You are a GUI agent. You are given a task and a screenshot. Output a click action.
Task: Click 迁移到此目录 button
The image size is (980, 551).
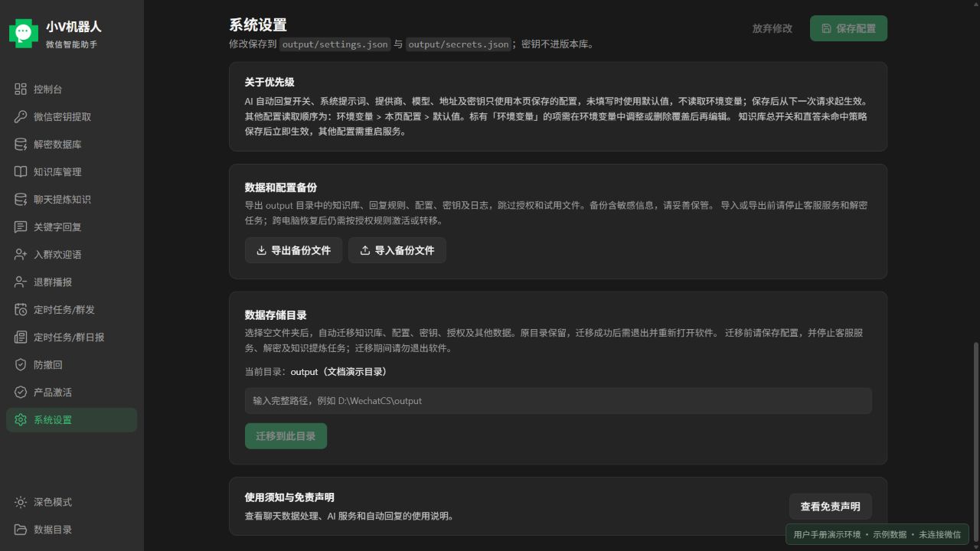click(286, 436)
